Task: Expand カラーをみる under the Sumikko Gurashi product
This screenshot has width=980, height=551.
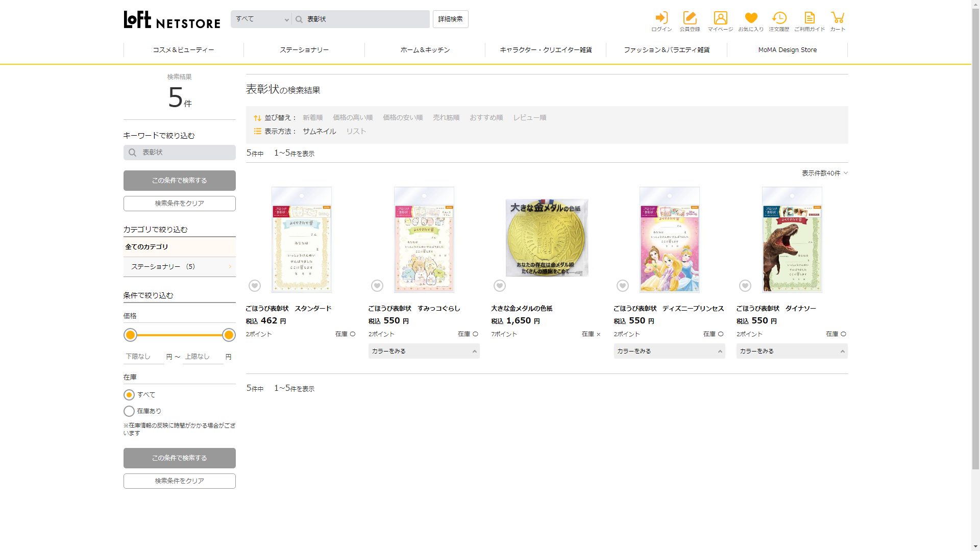Action: tap(424, 351)
